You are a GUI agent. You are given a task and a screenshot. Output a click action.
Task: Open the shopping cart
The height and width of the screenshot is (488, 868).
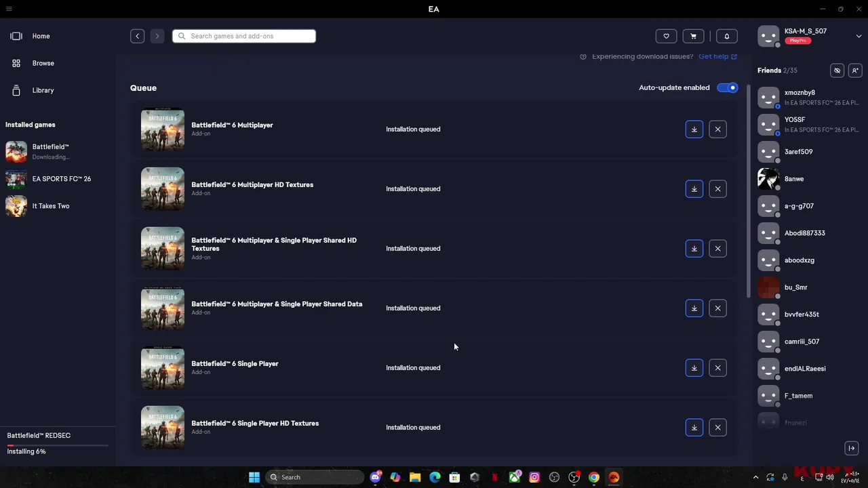pyautogui.click(x=693, y=36)
